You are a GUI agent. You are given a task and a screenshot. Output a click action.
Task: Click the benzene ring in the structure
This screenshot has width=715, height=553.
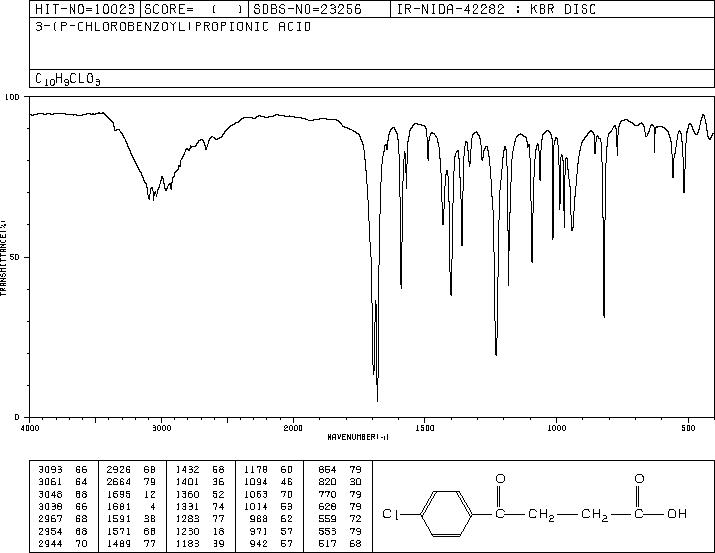coord(447,514)
